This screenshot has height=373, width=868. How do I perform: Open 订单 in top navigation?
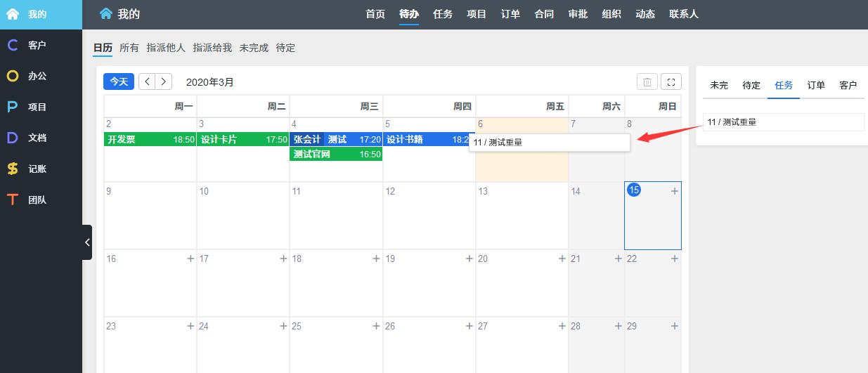point(510,14)
